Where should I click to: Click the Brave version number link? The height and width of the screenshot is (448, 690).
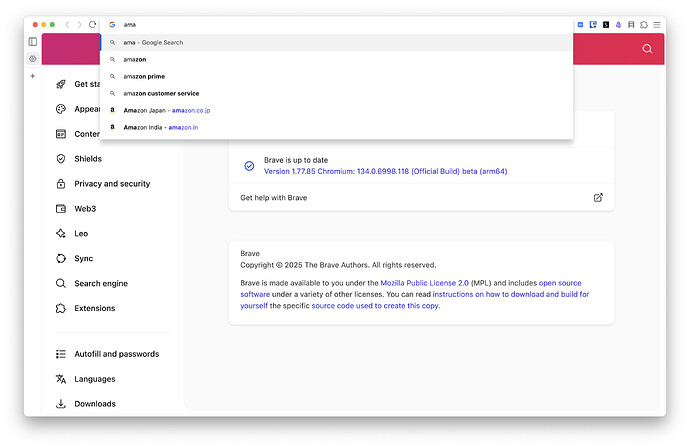pyautogui.click(x=385, y=172)
